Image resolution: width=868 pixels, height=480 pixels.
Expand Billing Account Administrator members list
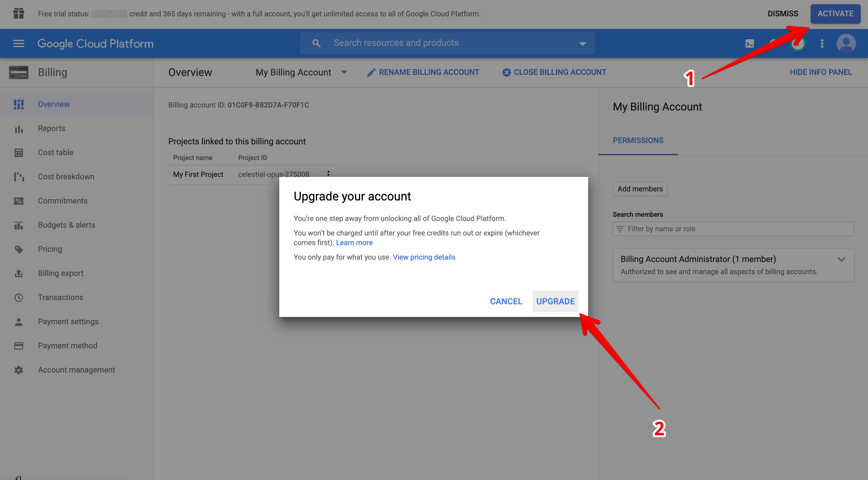tap(841, 259)
